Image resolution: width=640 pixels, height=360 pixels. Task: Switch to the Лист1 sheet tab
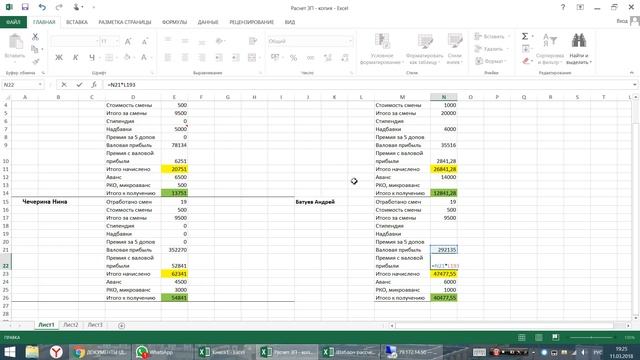46,325
